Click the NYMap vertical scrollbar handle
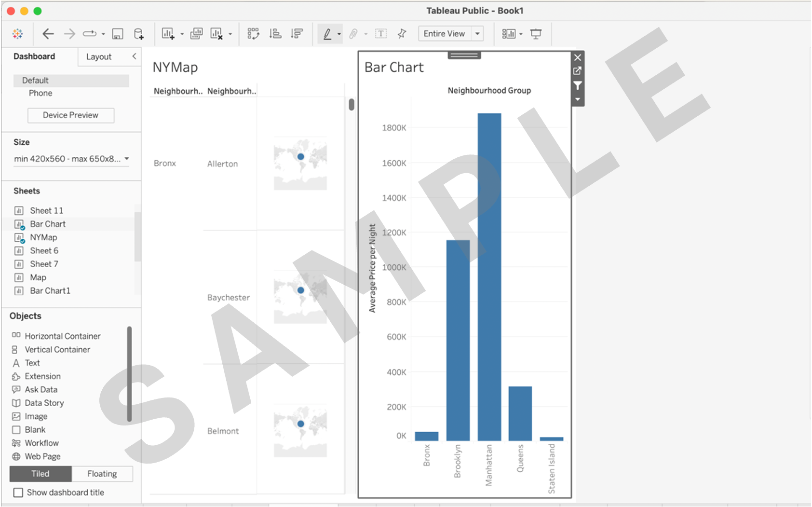The width and height of the screenshot is (812, 507). (x=352, y=104)
